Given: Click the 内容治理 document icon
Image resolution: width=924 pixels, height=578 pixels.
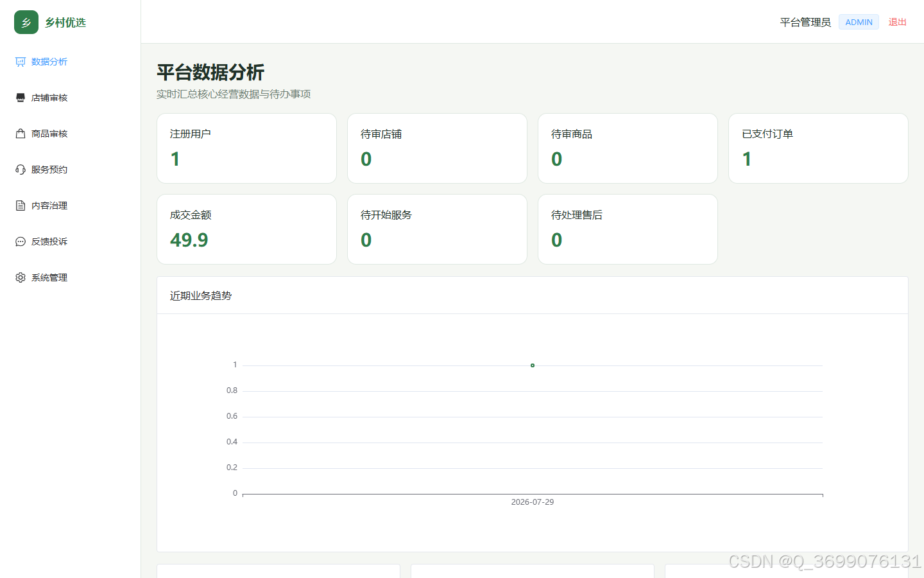Looking at the screenshot, I should (x=21, y=206).
